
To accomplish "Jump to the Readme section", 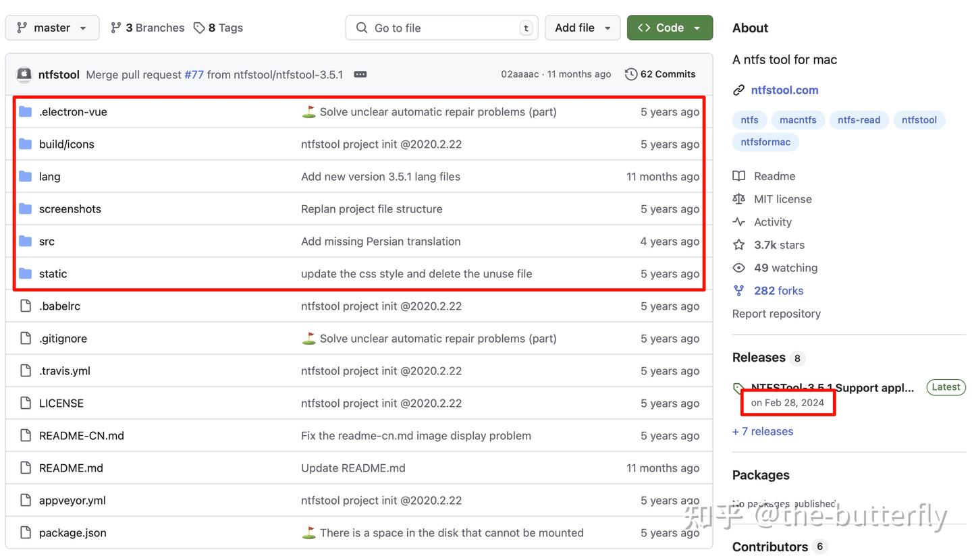I will (x=774, y=176).
